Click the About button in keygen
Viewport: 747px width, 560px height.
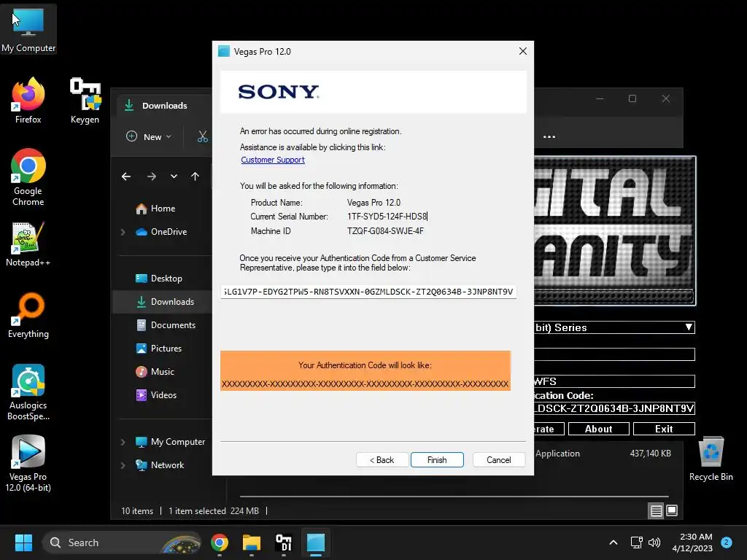coord(599,429)
